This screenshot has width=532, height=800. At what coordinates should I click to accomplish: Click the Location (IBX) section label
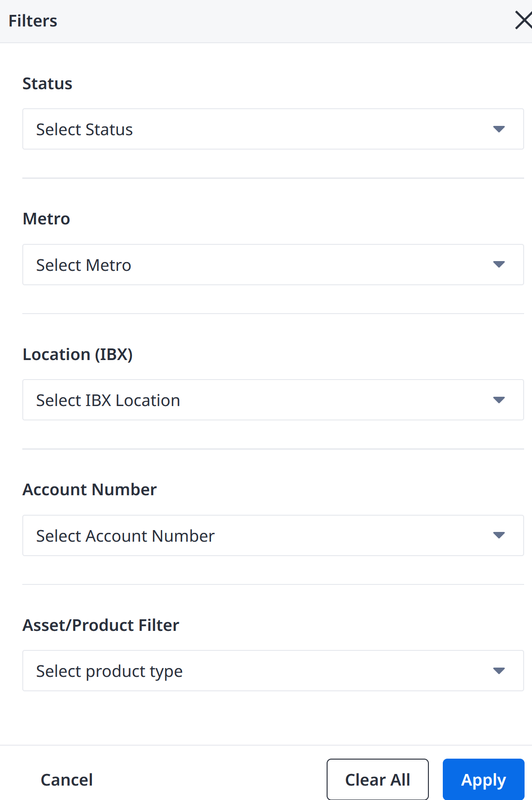pos(78,354)
